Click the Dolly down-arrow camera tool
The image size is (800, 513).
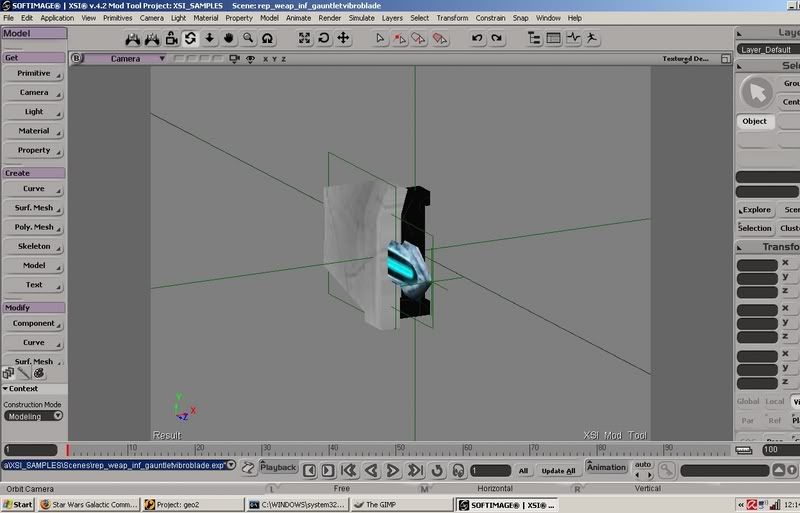210,38
